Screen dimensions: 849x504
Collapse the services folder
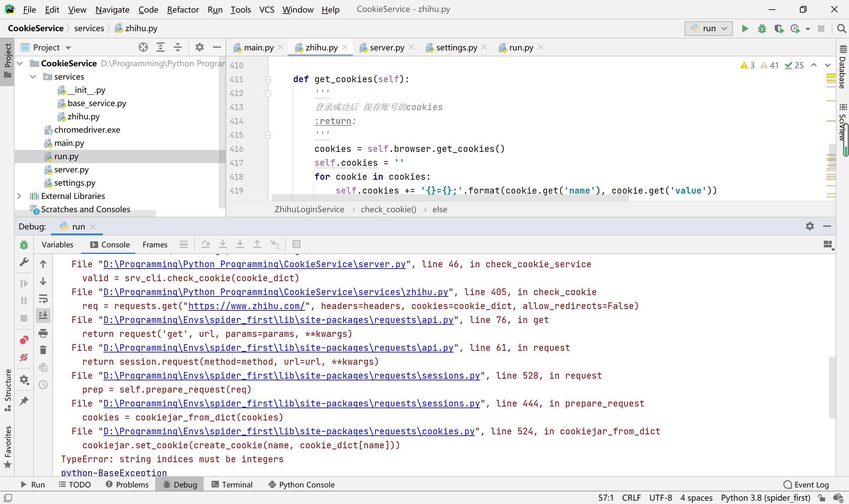(33, 77)
